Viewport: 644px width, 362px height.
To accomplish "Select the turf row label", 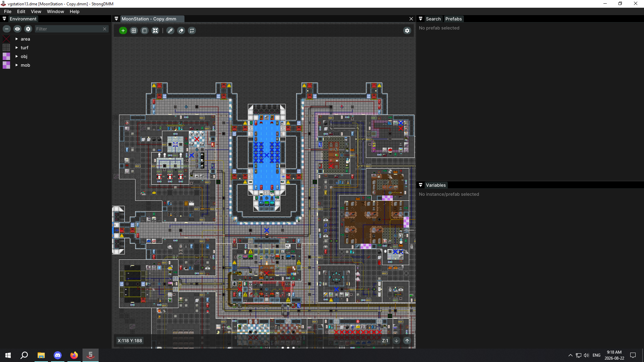I will pos(24,48).
